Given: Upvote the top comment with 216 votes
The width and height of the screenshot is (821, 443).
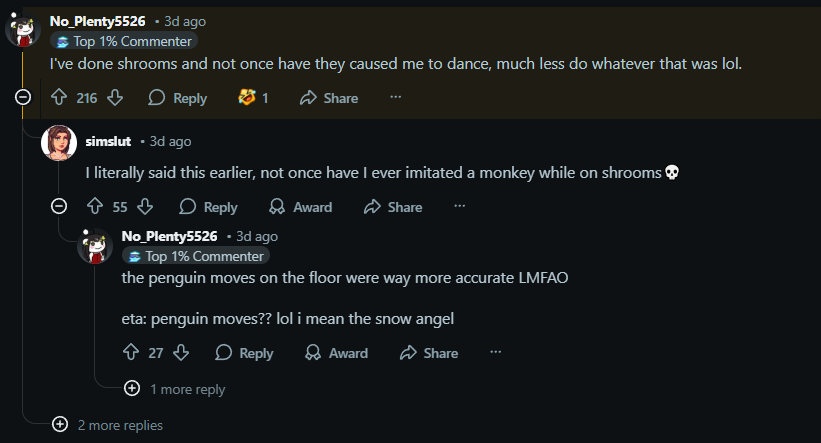Looking at the screenshot, I should tap(59, 98).
